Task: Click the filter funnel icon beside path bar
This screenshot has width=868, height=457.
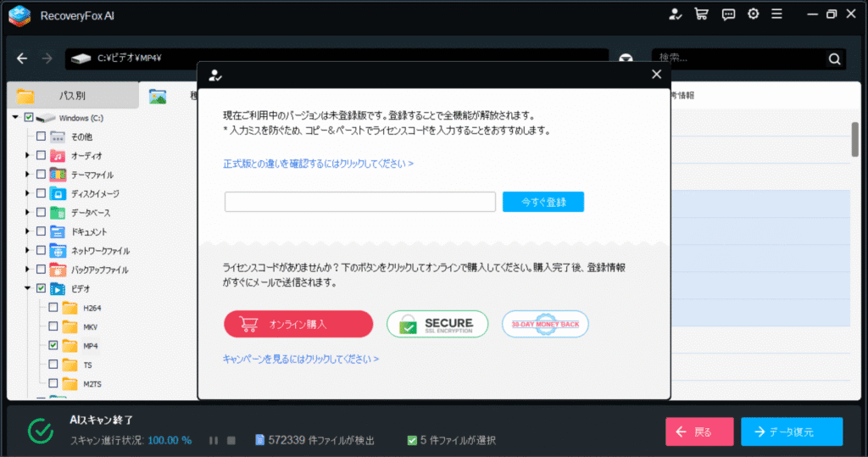Action: 626,58
